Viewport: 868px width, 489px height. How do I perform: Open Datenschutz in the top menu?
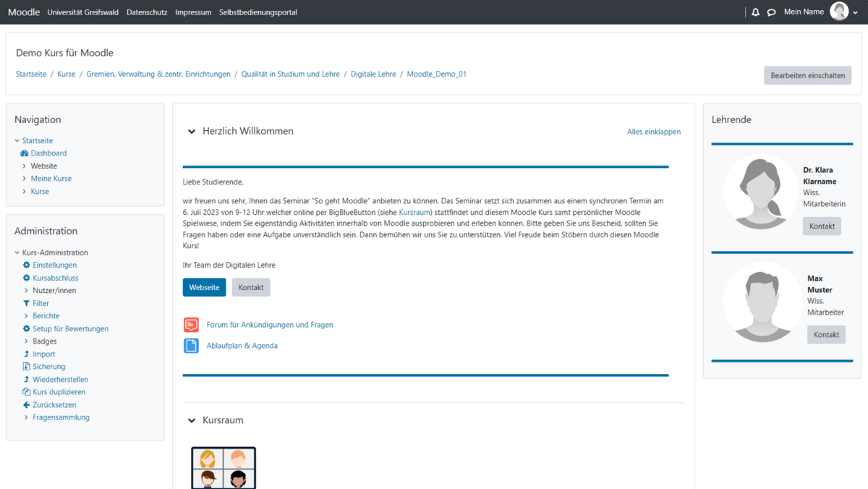147,12
